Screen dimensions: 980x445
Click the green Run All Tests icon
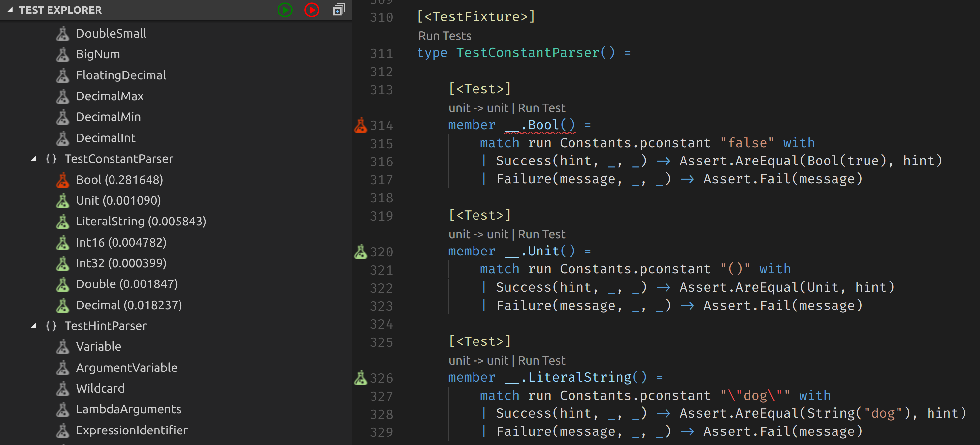285,10
